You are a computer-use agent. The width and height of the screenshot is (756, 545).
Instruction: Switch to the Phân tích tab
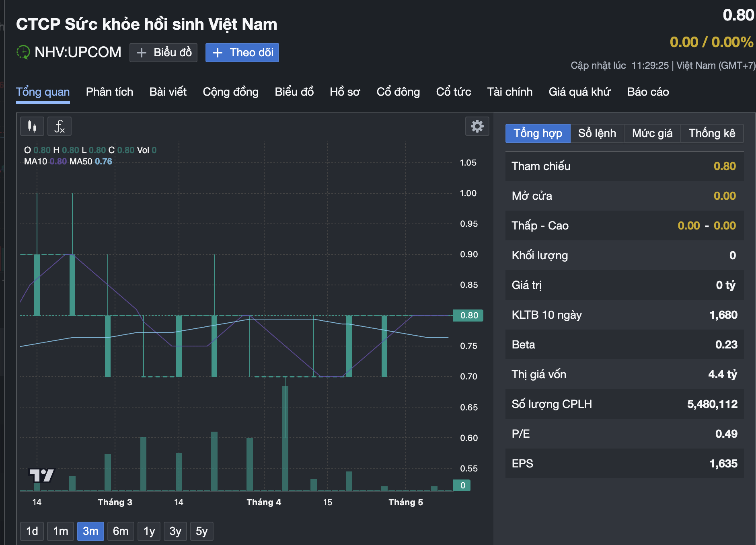109,92
